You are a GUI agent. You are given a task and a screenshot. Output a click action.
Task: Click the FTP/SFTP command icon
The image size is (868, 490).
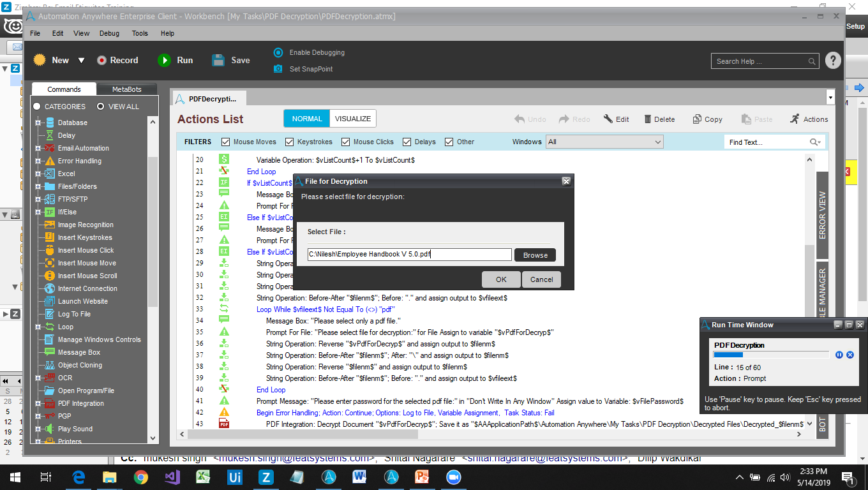click(x=50, y=199)
